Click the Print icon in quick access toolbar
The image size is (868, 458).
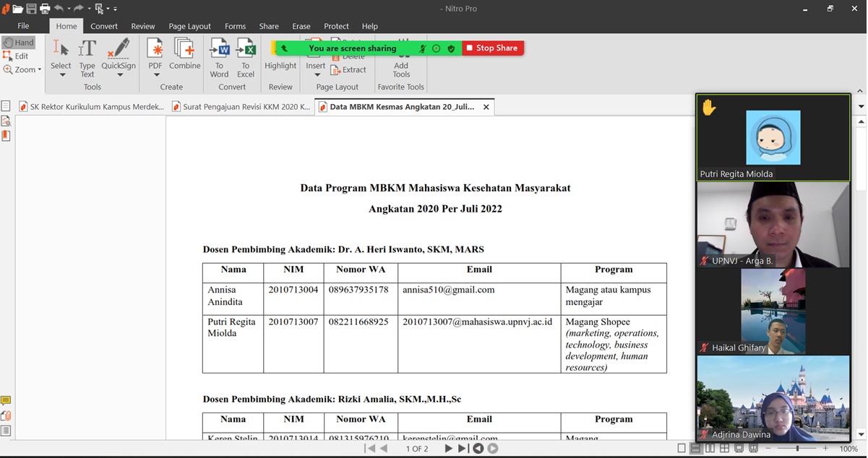click(x=45, y=9)
